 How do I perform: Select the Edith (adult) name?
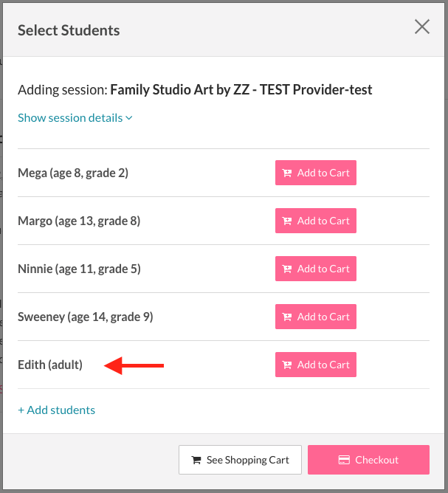(x=50, y=365)
